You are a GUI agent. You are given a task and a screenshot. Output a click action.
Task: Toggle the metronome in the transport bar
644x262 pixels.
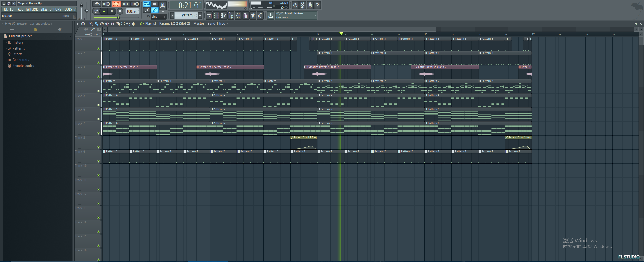(x=97, y=4)
